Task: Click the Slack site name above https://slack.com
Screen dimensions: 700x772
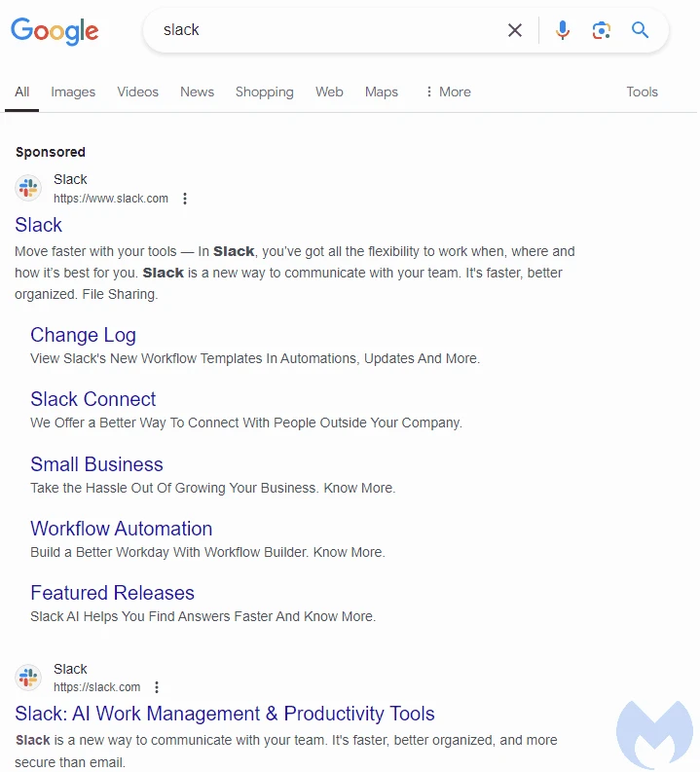Action: pos(70,669)
